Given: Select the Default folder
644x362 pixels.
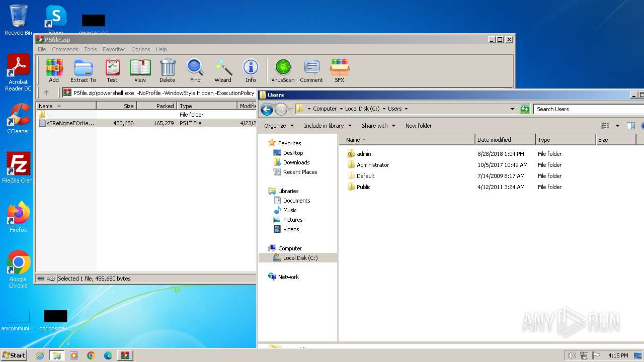Looking at the screenshot, I should pyautogui.click(x=365, y=176).
